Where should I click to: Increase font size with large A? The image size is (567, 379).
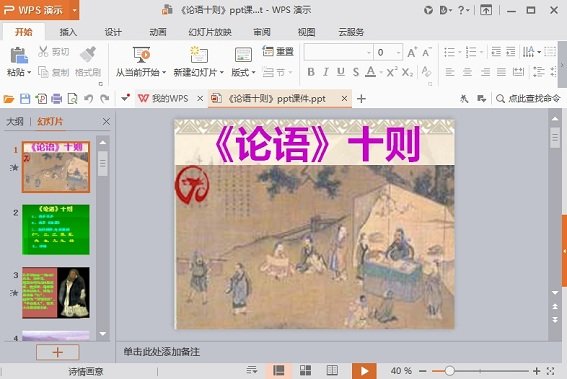[x=412, y=53]
